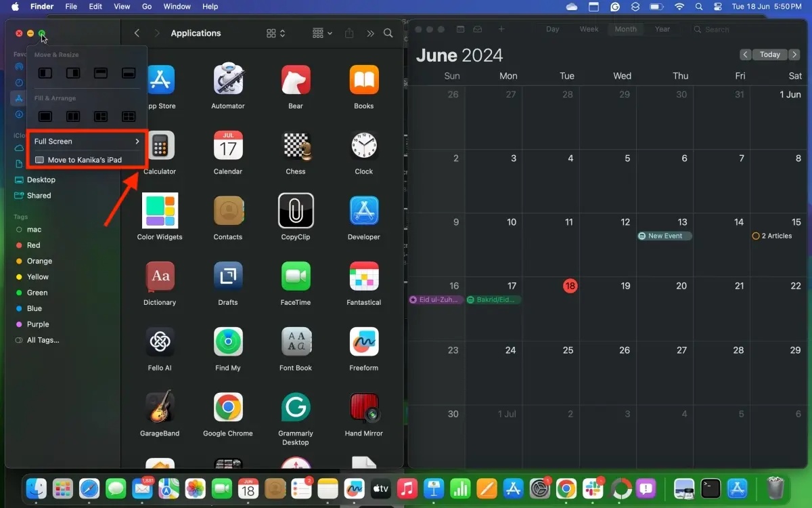Click the Today button in Calendar

pos(770,54)
